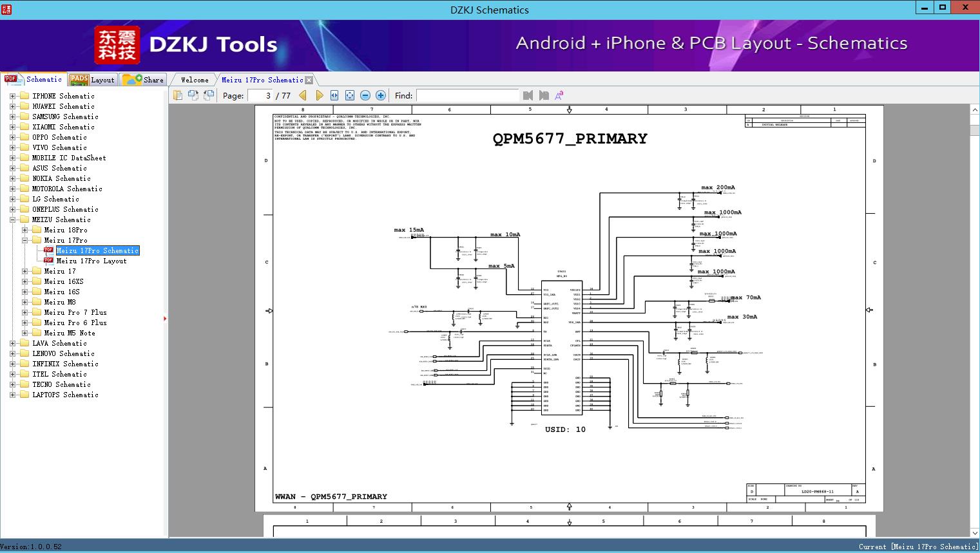Click the QPM5677_PRIMARY schematic title
The width and height of the screenshot is (980, 553).
[x=570, y=138]
